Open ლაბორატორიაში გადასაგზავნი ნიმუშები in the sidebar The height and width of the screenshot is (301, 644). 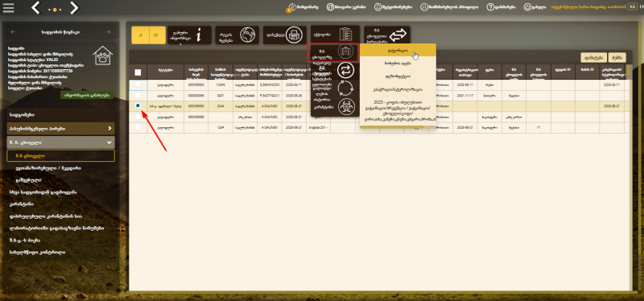click(x=56, y=228)
